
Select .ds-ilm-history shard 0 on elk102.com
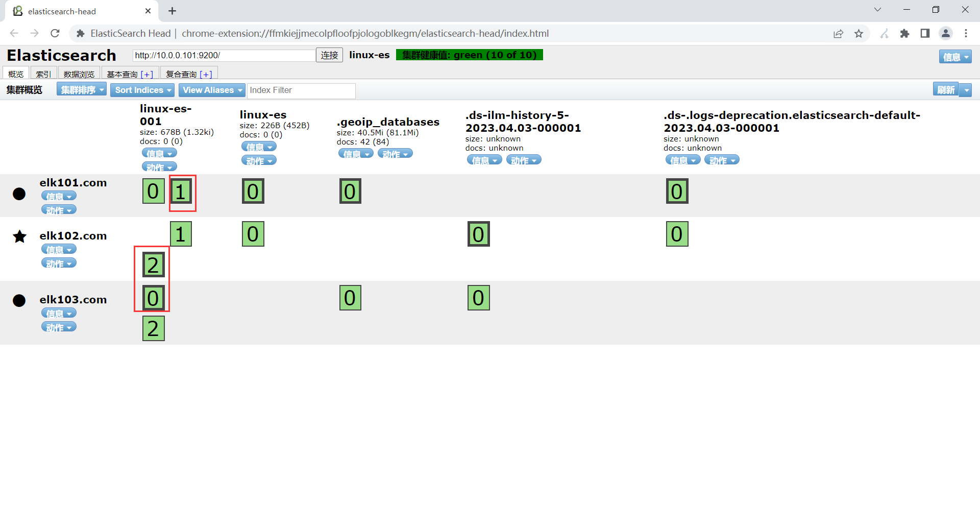[x=479, y=234]
